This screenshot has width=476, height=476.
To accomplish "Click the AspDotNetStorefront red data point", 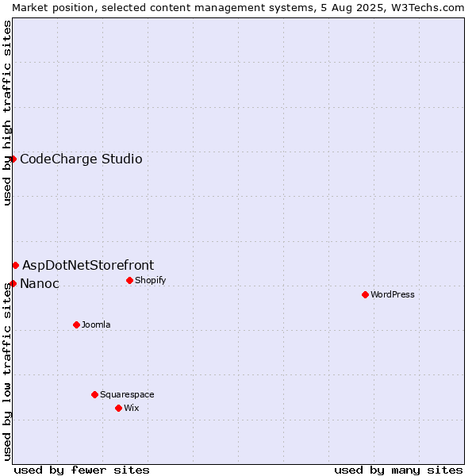I will point(16,266).
